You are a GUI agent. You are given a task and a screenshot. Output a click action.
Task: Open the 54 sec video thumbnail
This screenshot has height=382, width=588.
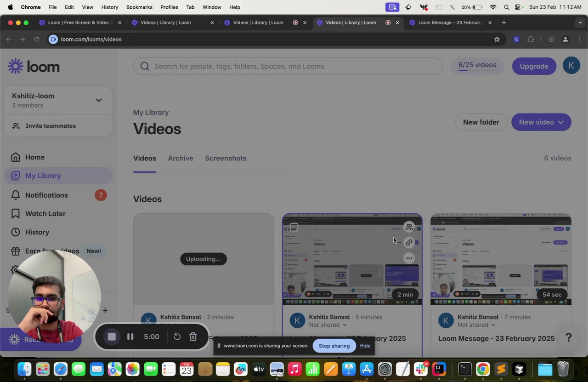pyautogui.click(x=501, y=259)
